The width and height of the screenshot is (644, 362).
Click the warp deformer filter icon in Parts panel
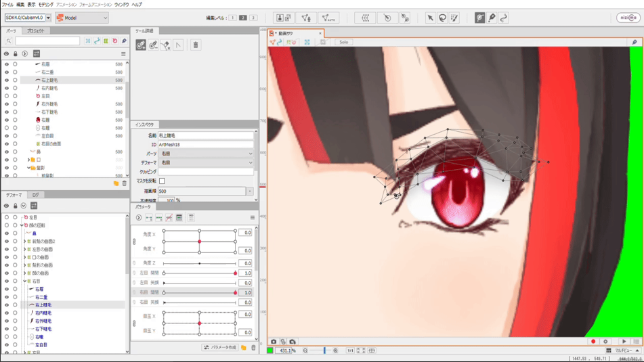pyautogui.click(x=106, y=41)
